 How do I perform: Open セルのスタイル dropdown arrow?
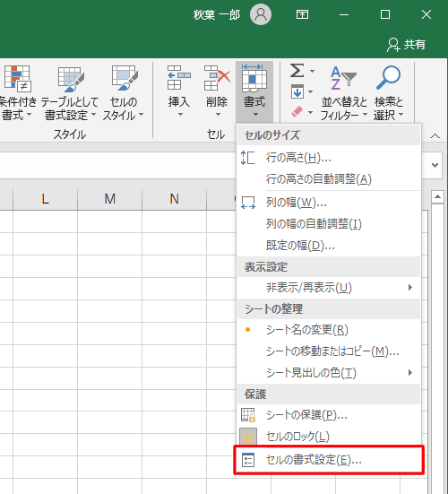tap(141, 114)
